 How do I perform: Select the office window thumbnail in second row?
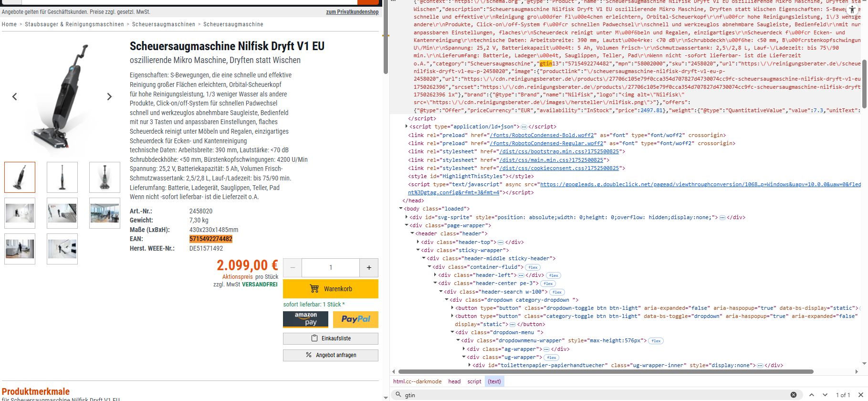105,213
